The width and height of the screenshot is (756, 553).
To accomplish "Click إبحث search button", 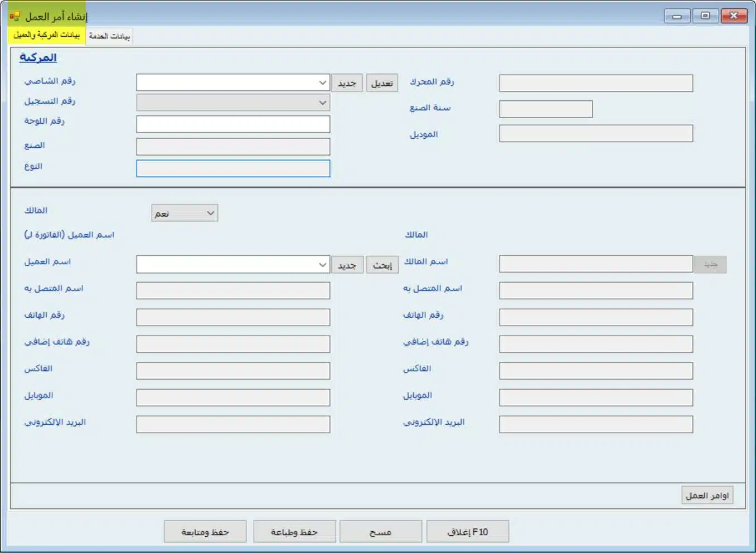I will pos(382,265).
